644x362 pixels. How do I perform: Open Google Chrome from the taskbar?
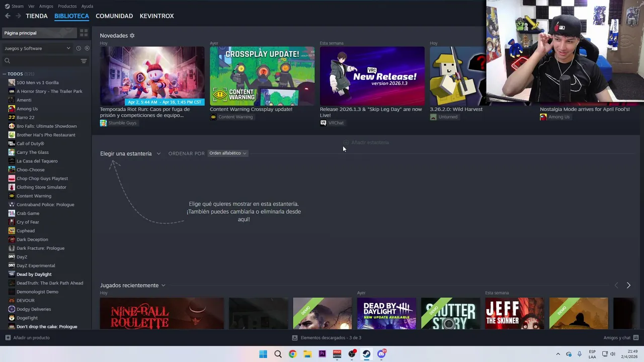coord(292,354)
